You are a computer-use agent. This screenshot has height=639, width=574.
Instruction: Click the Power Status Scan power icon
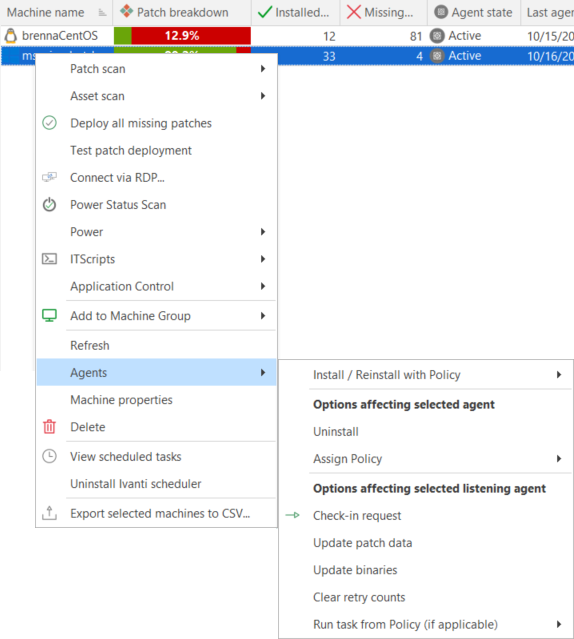pyautogui.click(x=49, y=204)
